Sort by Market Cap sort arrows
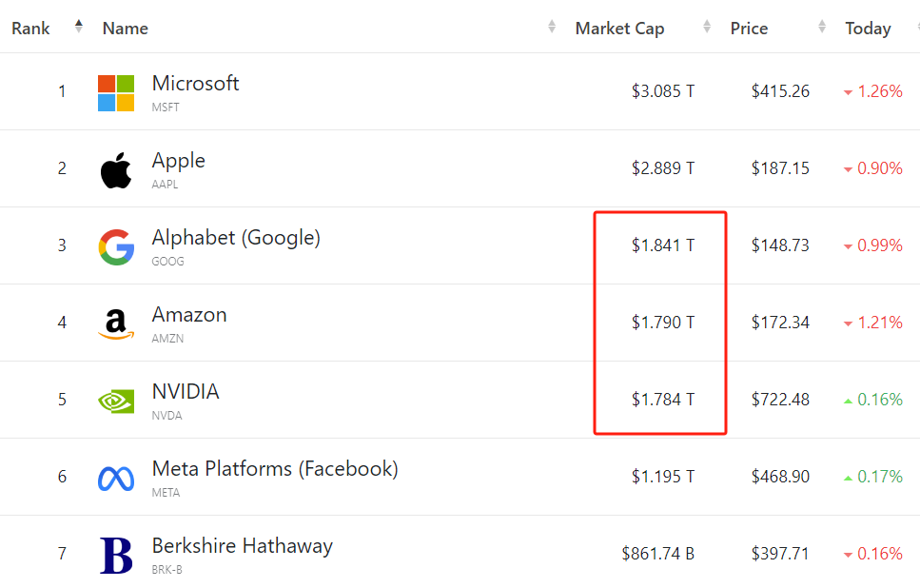This screenshot has width=920, height=588. (x=706, y=28)
